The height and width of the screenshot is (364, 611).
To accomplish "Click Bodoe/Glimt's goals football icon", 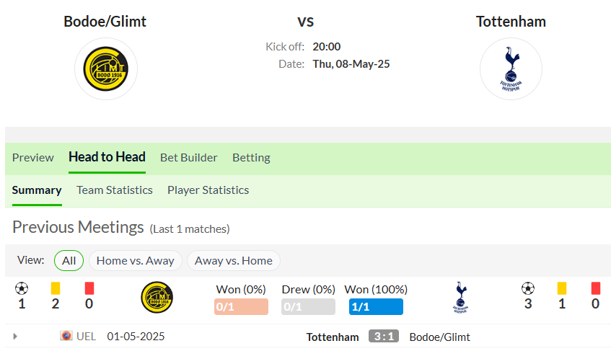I will (x=22, y=288).
